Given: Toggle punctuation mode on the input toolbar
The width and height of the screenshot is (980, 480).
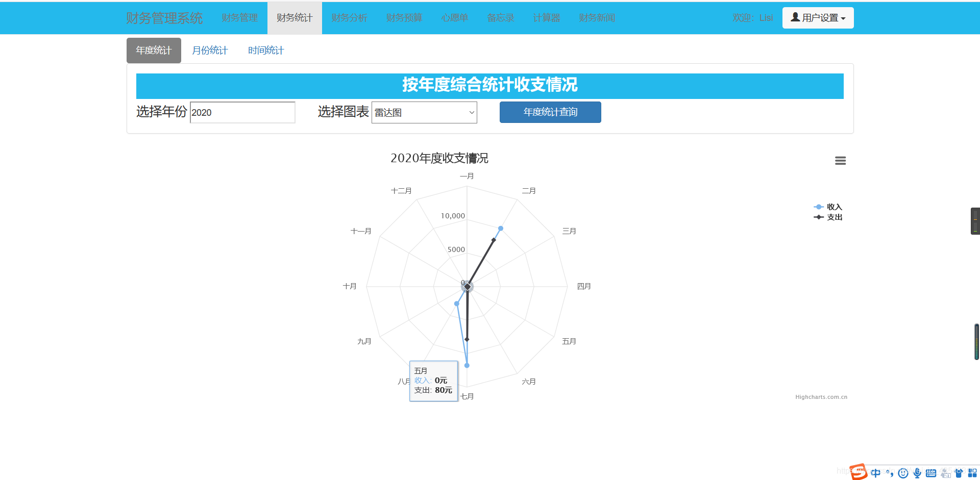Looking at the screenshot, I should tap(890, 473).
